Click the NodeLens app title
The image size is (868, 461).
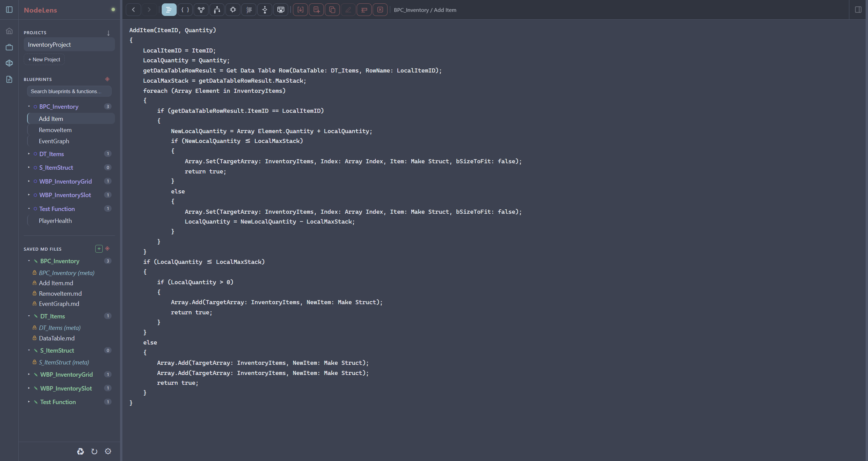[x=40, y=10]
